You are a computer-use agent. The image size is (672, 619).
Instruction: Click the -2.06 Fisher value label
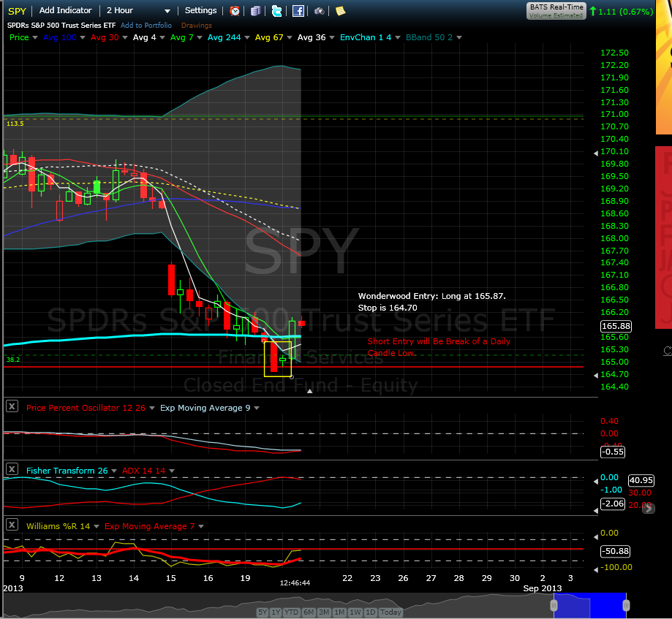613,504
